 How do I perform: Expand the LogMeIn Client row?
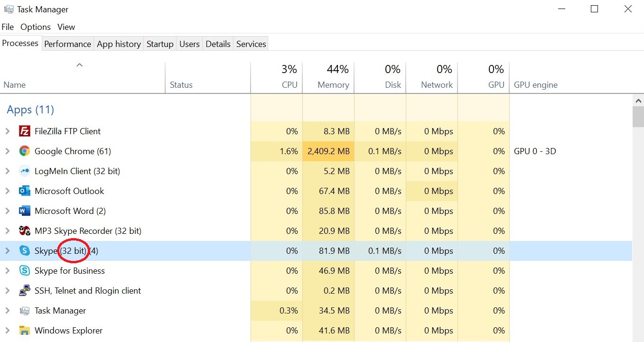point(7,171)
